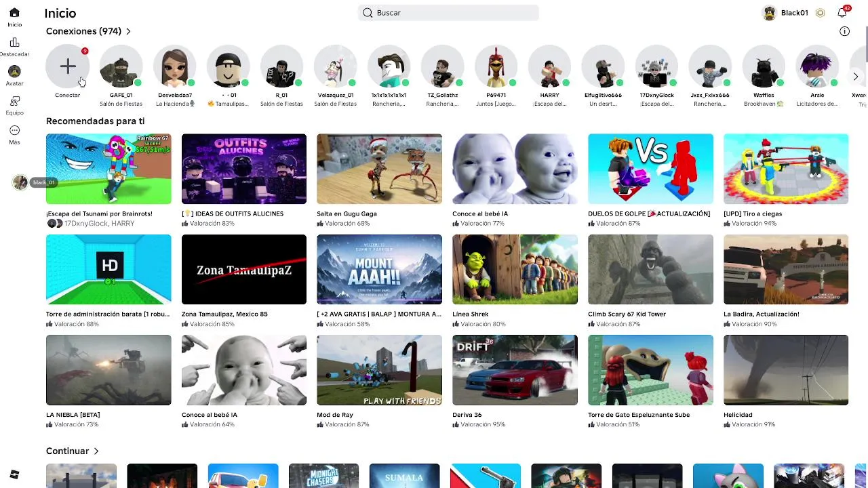
Task: Click the Roblox logo icon at bottom of sidebar
Action: (14, 474)
